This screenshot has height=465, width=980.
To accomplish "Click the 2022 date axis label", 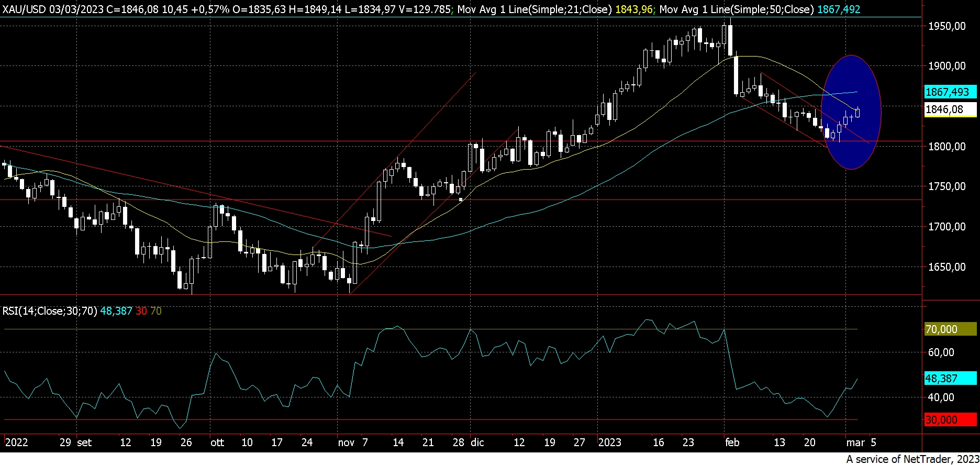I will coord(16,442).
